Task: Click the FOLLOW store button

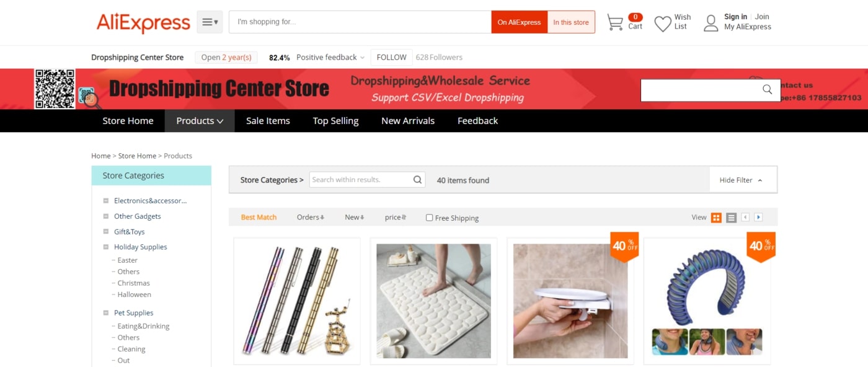Action: tap(392, 57)
